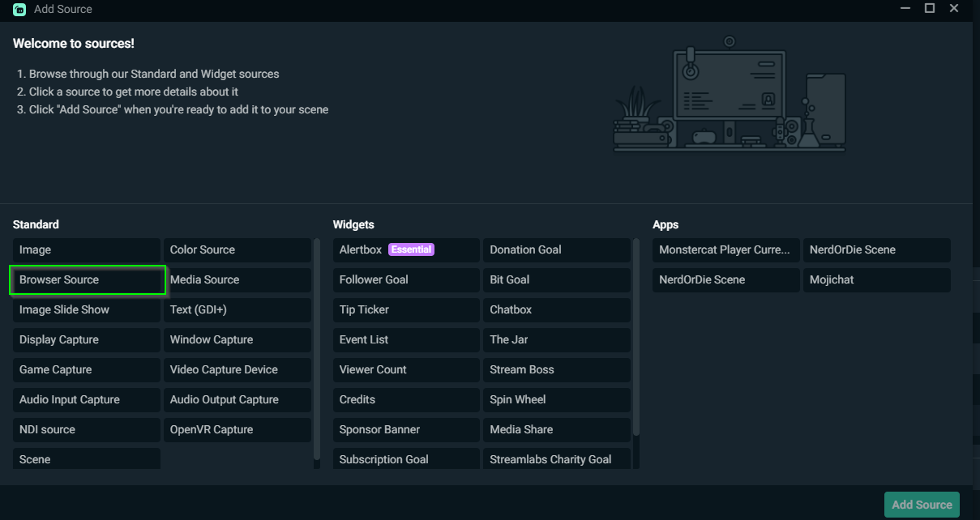Pick the Spin Wheel widget
Viewport: 980px width, 520px height.
pyautogui.click(x=557, y=399)
